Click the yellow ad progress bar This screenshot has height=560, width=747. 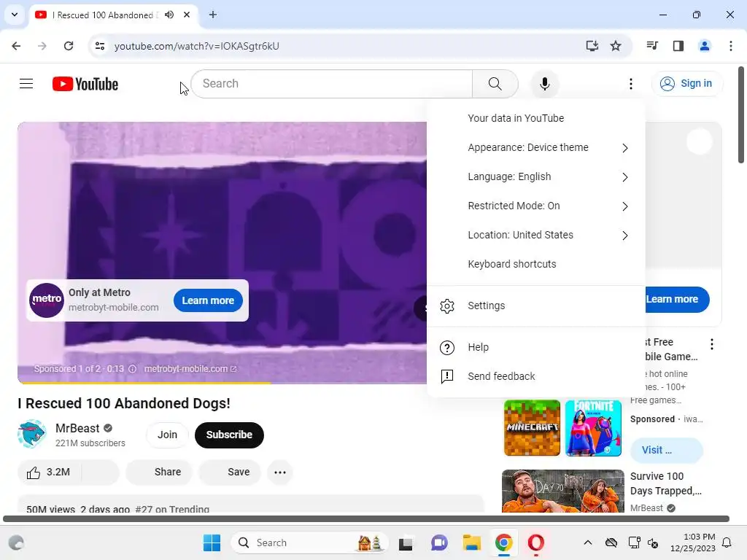coord(144,382)
